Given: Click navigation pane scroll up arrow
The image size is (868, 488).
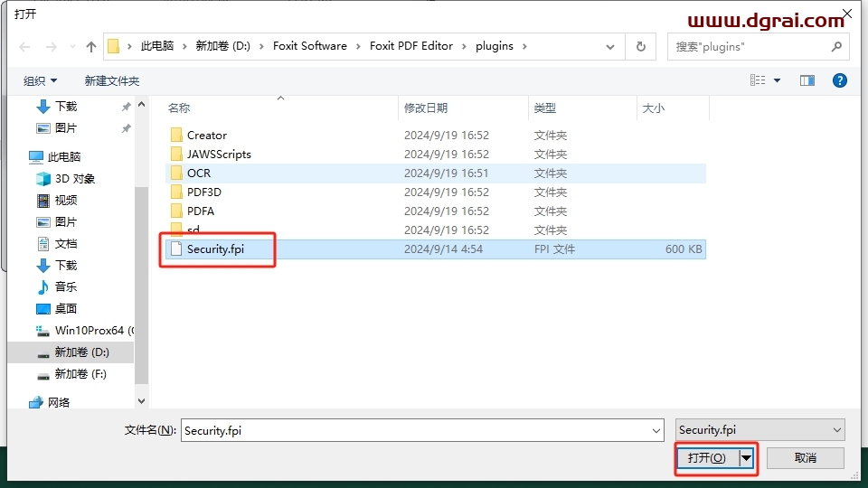Looking at the screenshot, I should coord(141,104).
